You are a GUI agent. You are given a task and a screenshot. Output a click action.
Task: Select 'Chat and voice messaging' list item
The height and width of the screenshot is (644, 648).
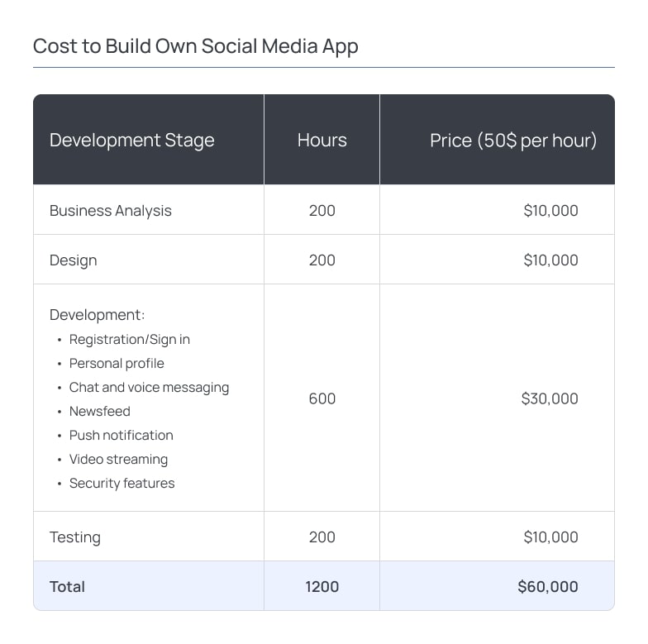click(149, 388)
